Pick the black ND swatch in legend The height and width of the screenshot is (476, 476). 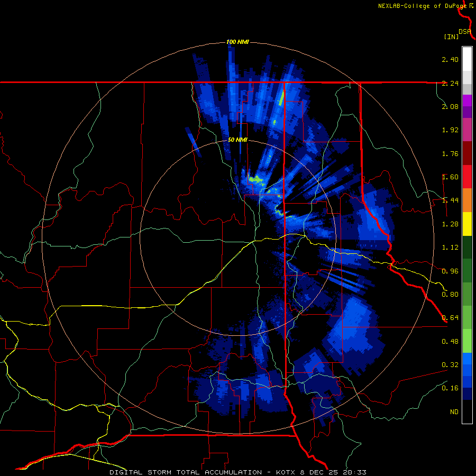(467, 411)
